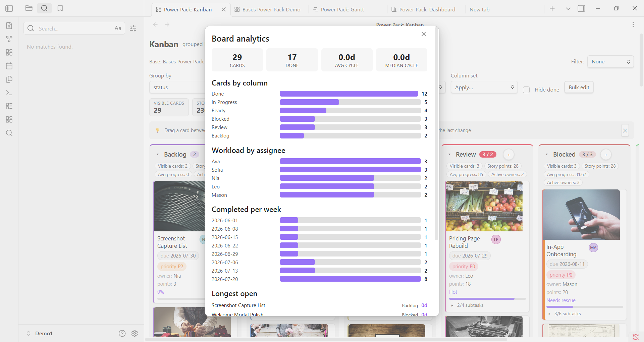Screen dimensions: 644x342
Task: Enable the Hide done checkbox
Action: pyautogui.click(x=526, y=90)
